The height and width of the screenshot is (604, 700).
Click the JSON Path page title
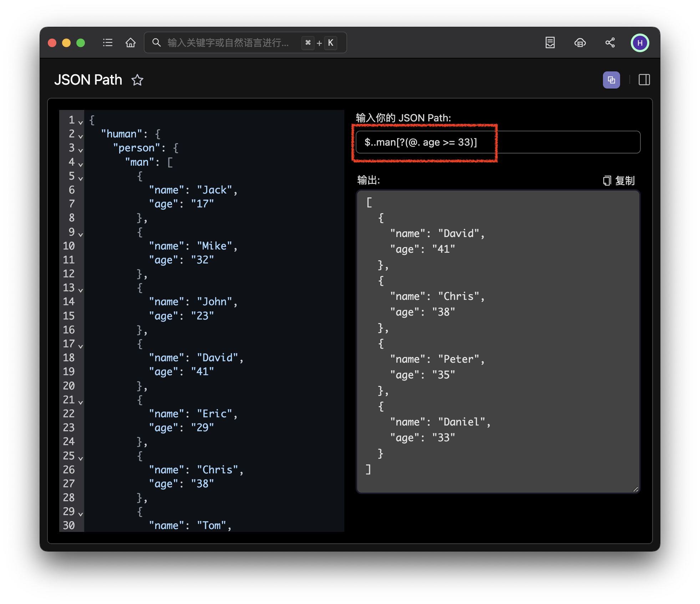[88, 80]
